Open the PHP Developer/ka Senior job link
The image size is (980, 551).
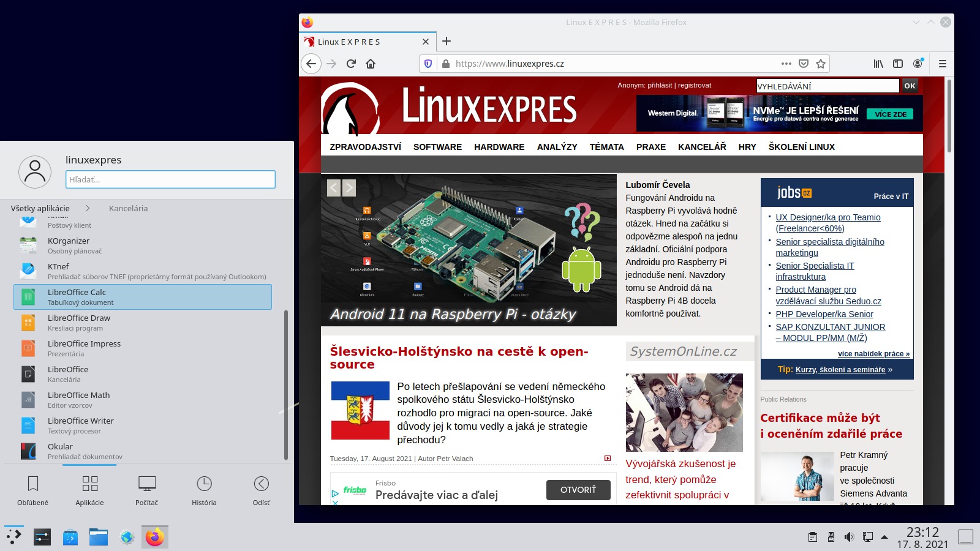pos(824,314)
